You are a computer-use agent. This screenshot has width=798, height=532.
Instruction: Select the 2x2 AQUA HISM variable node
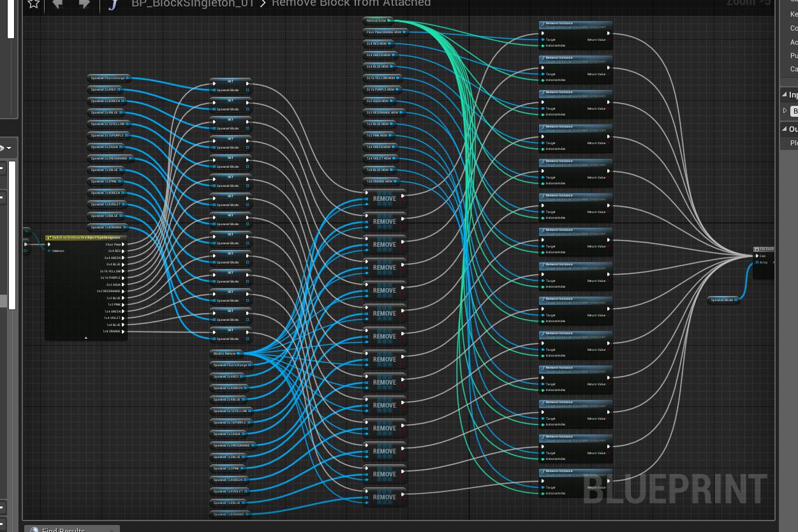pos(380,101)
